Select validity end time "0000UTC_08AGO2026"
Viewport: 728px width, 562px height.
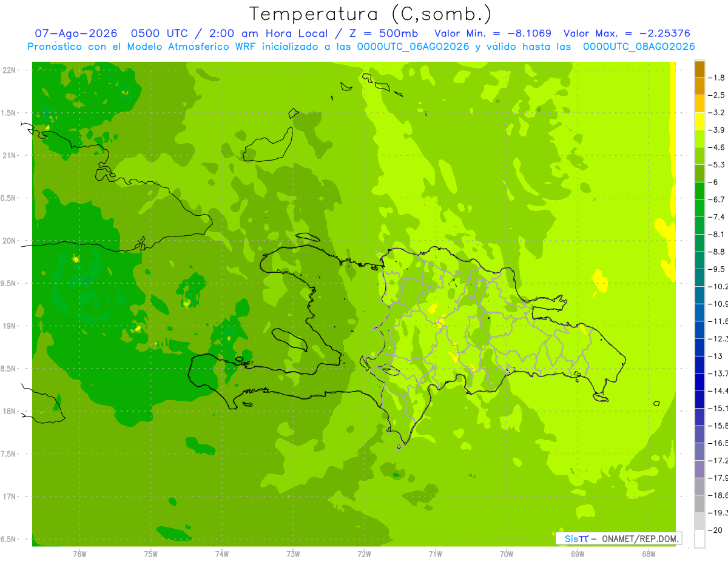click(639, 46)
